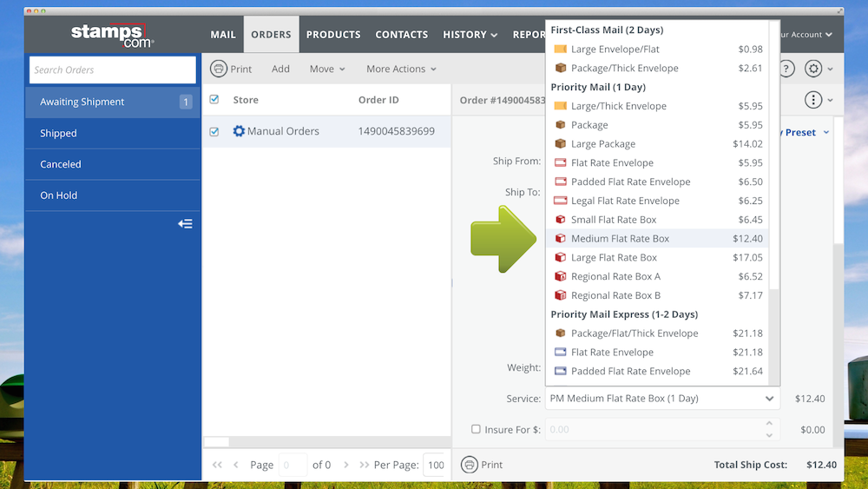Uncheck the Manual Orders row checkbox
The height and width of the screenshot is (489, 868).
point(214,131)
